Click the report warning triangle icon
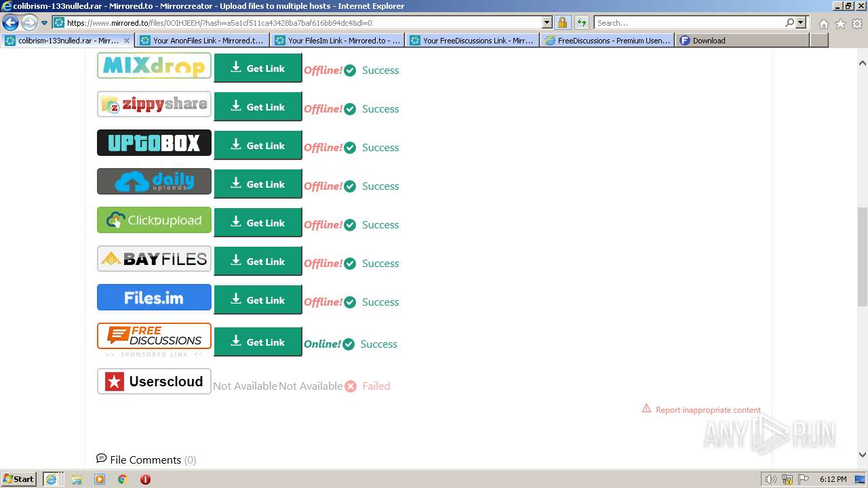The image size is (868, 488). coord(646,409)
